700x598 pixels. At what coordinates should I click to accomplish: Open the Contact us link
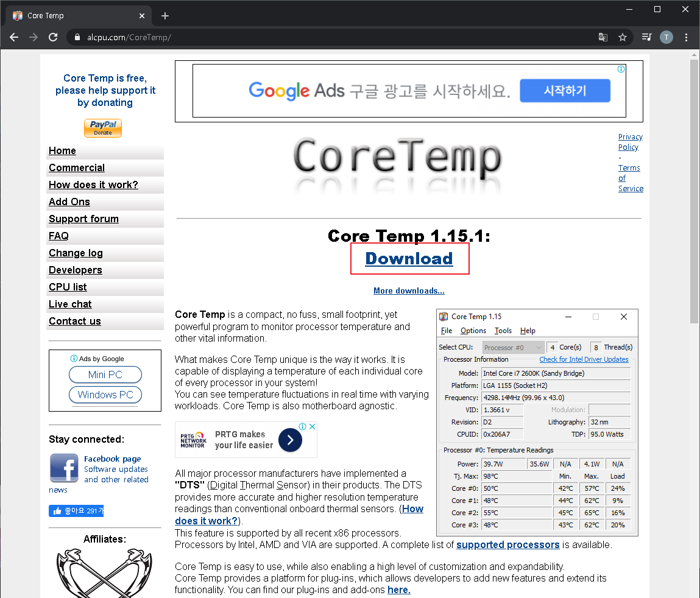coord(74,321)
